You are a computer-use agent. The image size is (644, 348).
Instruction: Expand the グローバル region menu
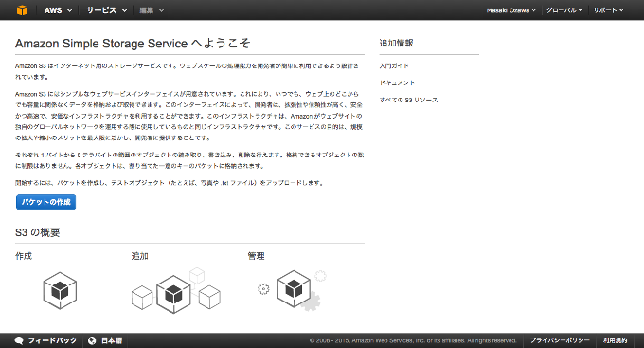coord(564,10)
